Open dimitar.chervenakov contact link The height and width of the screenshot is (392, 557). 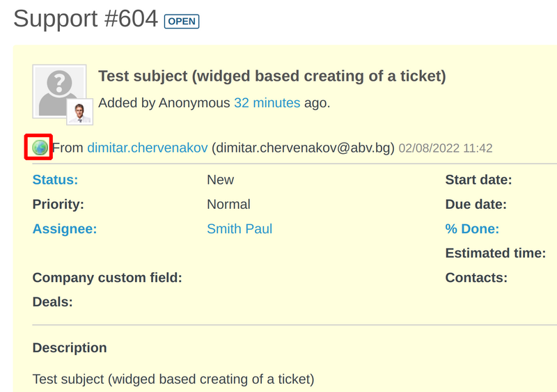148,148
